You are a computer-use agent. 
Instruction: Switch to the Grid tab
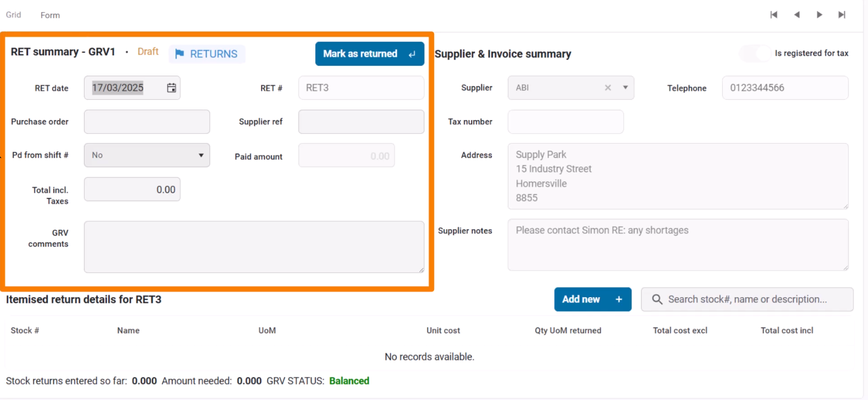point(14,15)
